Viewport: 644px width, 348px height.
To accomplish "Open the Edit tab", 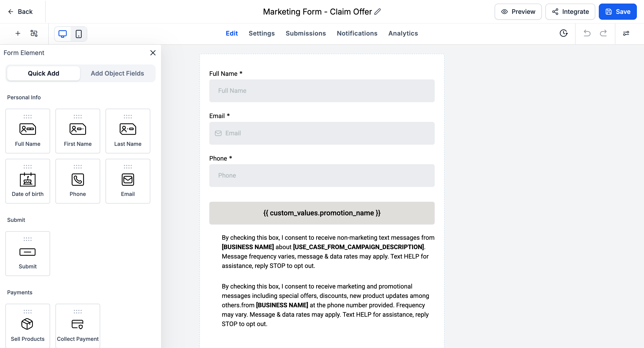I will pos(232,33).
